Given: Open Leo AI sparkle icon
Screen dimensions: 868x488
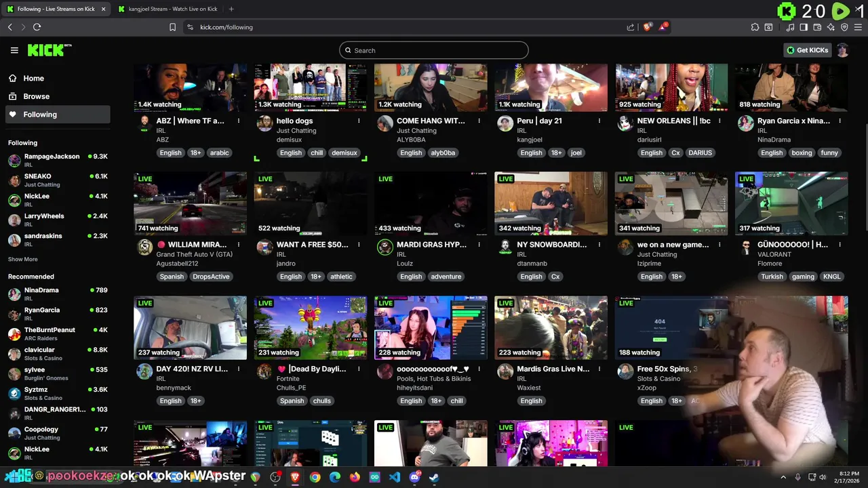Looking at the screenshot, I should pyautogui.click(x=831, y=27).
